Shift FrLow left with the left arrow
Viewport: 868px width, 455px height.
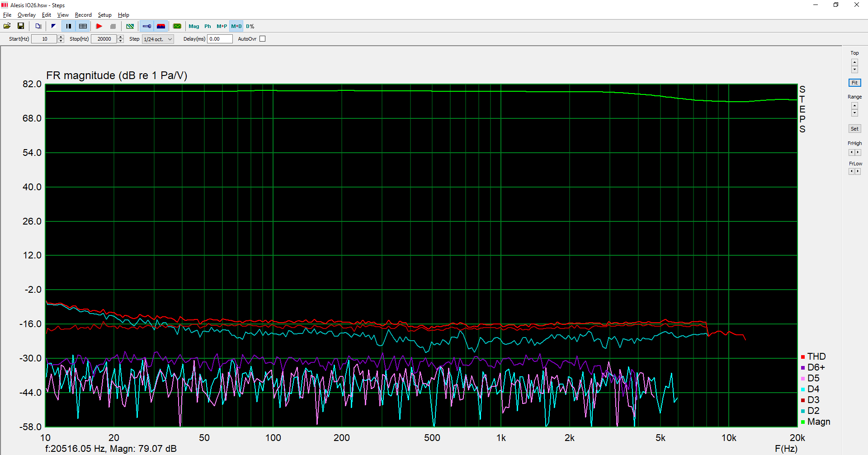(x=852, y=172)
